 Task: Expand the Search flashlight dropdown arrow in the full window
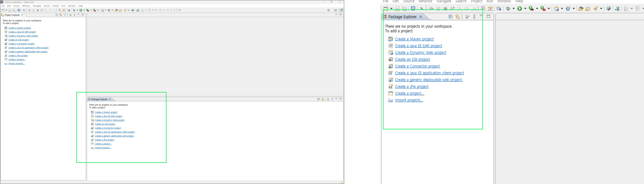click(x=128, y=10)
